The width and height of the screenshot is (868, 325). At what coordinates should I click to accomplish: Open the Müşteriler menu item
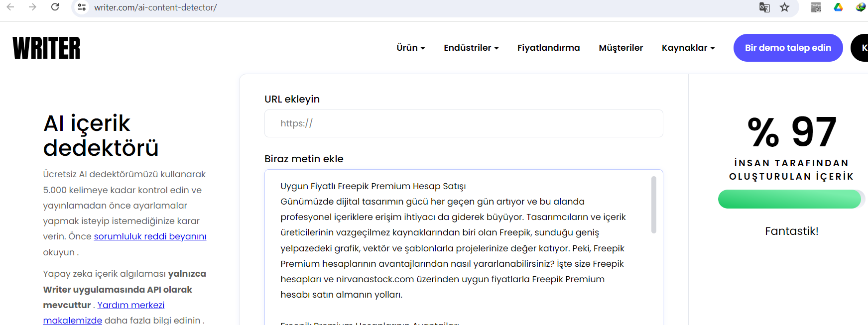click(620, 48)
